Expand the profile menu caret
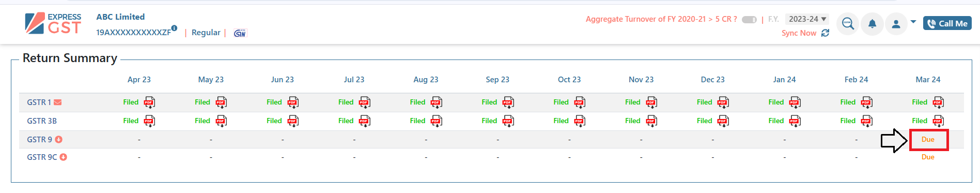Screen dimensions: 980x193 (x=913, y=22)
